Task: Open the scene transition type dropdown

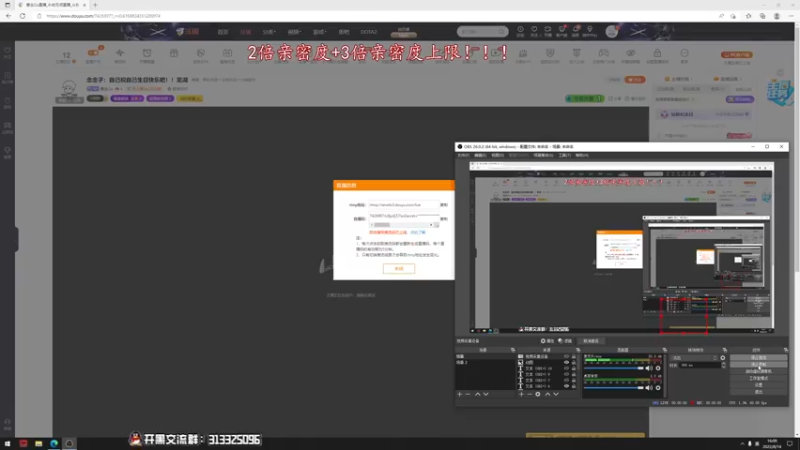Action: click(694, 358)
